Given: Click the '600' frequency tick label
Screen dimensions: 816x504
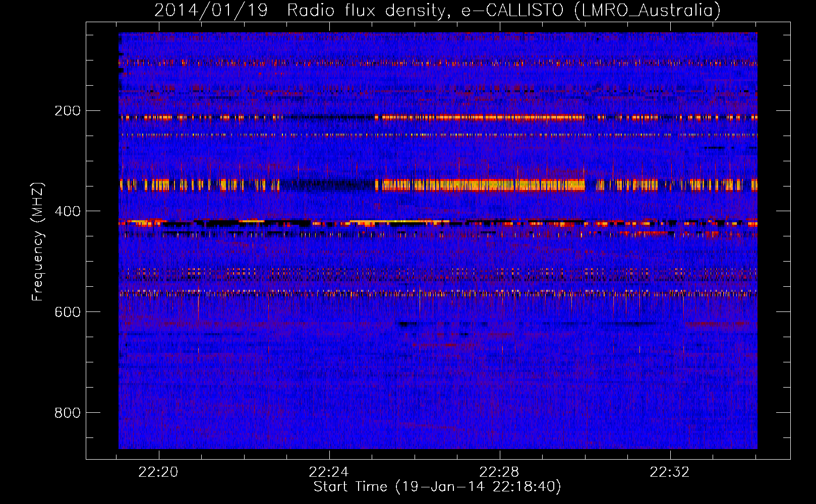Looking at the screenshot, I should [x=68, y=312].
